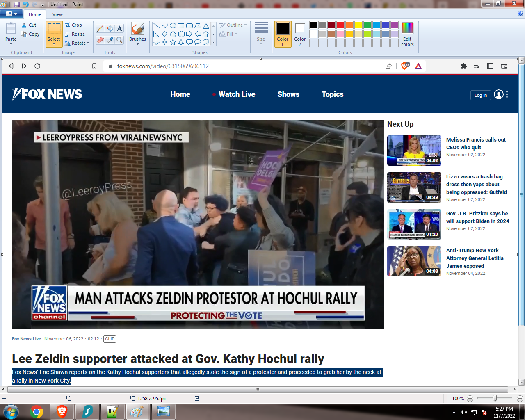Open the Paint file menu button
This screenshot has height=420, width=525.
click(x=11, y=14)
